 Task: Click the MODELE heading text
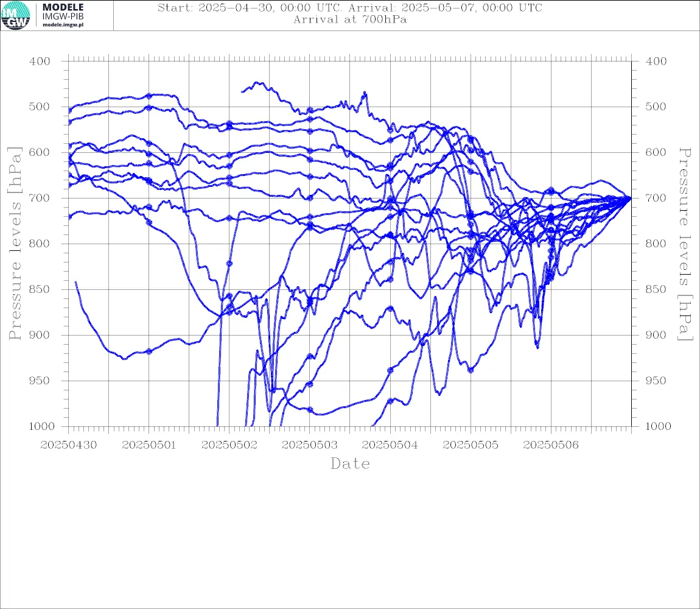click(63, 7)
